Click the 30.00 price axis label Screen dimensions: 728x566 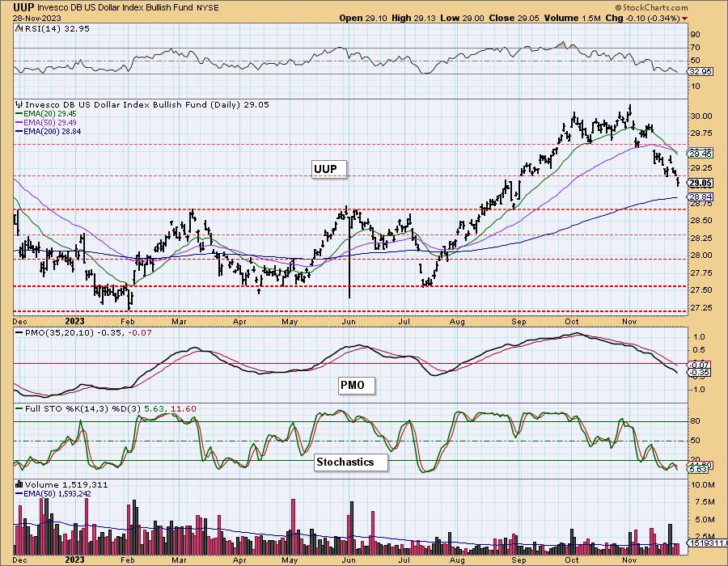point(701,116)
